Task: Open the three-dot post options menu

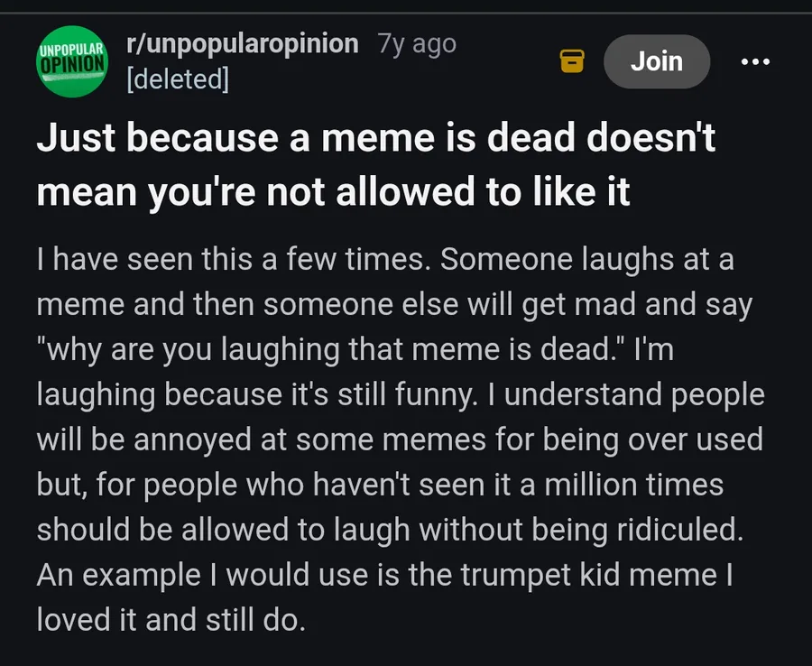Action: tap(754, 60)
